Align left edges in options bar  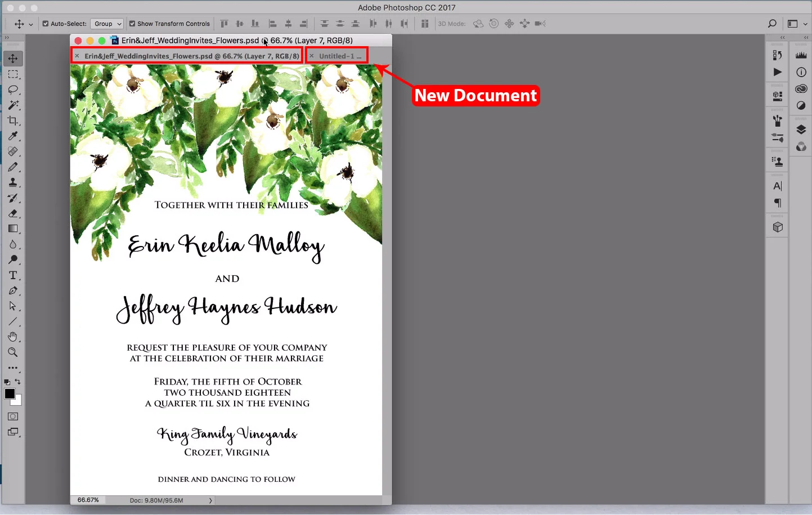[x=272, y=24]
